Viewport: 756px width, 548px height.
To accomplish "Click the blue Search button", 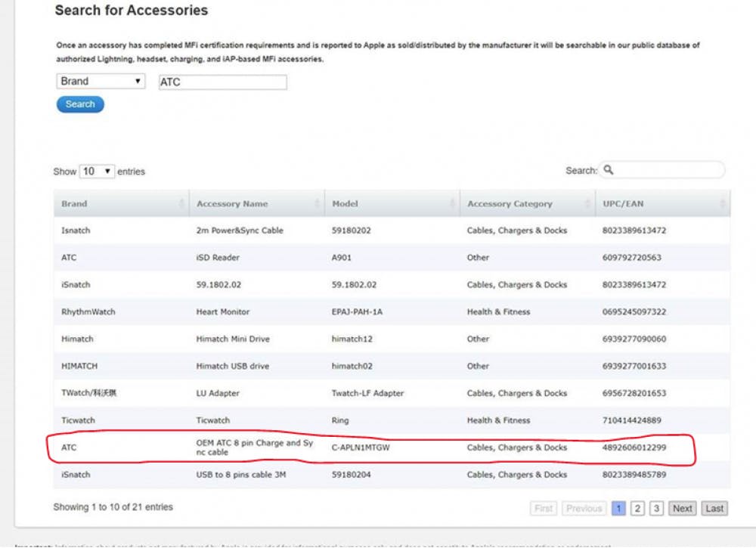I will tap(80, 104).
